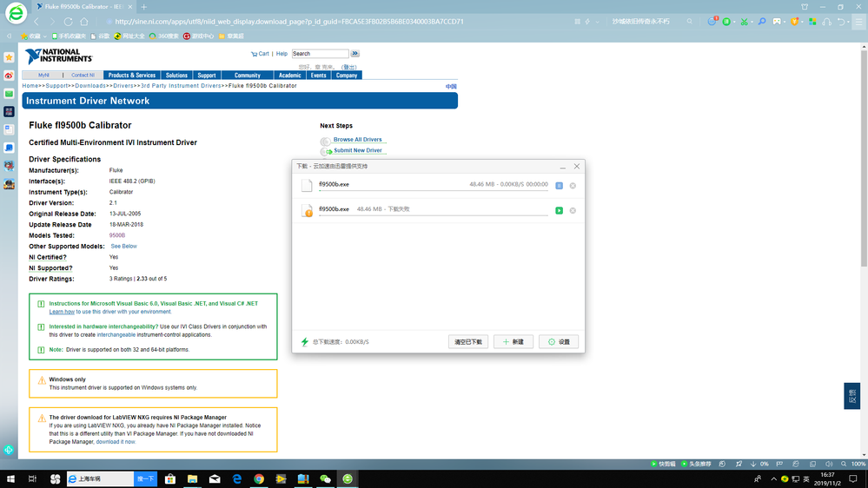The image size is (868, 488).
Task: Open download manager settings gear button
Action: (559, 342)
